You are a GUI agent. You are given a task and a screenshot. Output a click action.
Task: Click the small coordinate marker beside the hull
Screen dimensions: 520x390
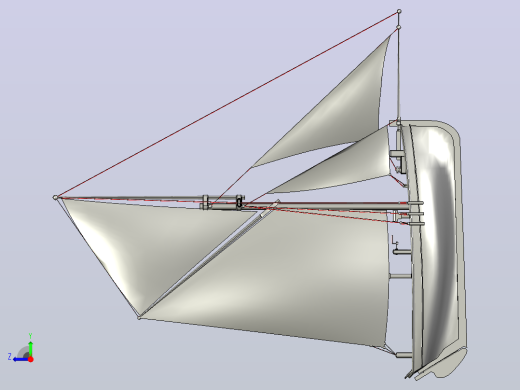click(395, 240)
